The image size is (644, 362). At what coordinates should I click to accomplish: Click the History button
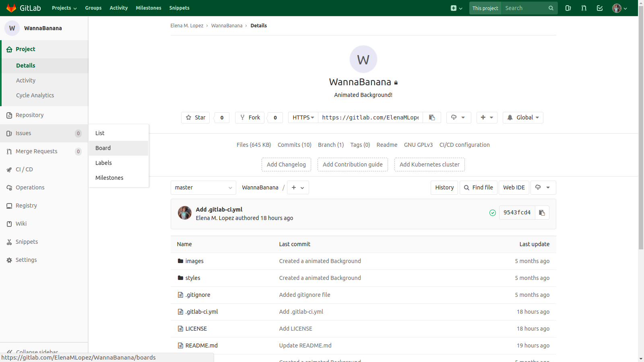click(444, 187)
